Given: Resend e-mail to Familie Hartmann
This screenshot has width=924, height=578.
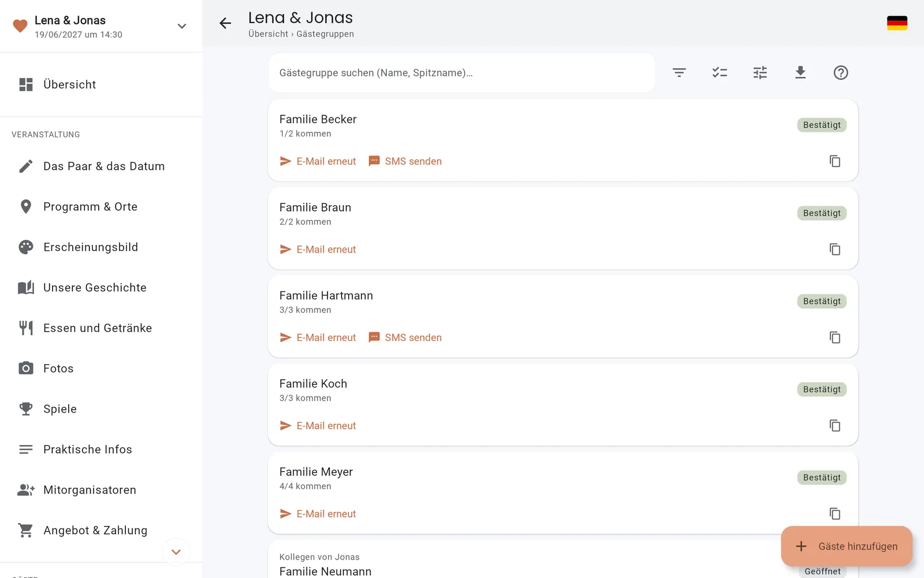Looking at the screenshot, I should click(318, 338).
